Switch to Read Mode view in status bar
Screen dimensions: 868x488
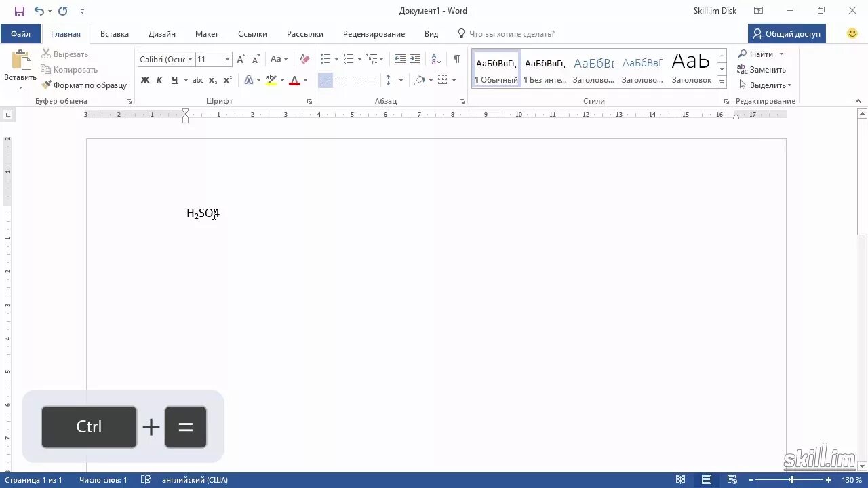point(680,480)
